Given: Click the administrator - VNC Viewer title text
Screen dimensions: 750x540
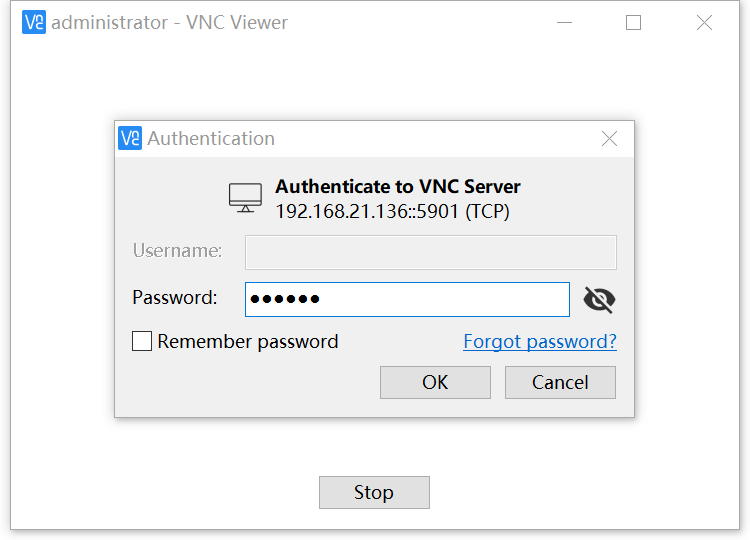Looking at the screenshot, I should pyautogui.click(x=169, y=22).
